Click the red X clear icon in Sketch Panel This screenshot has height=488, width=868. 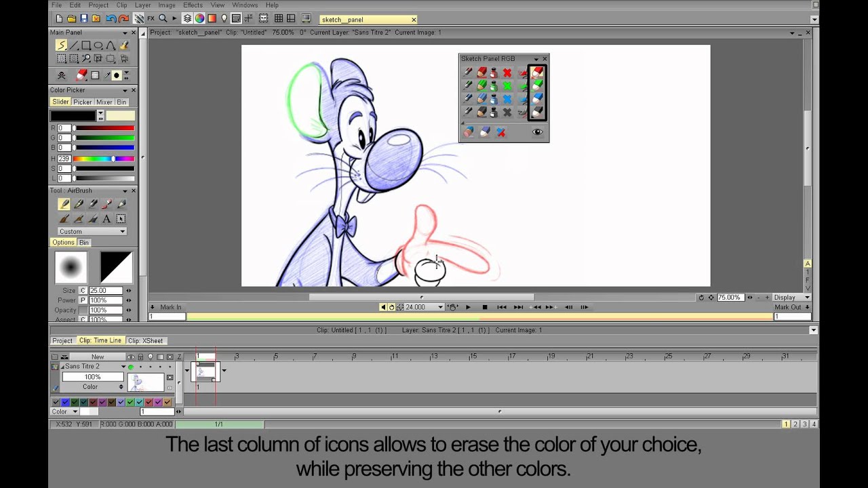click(x=507, y=73)
